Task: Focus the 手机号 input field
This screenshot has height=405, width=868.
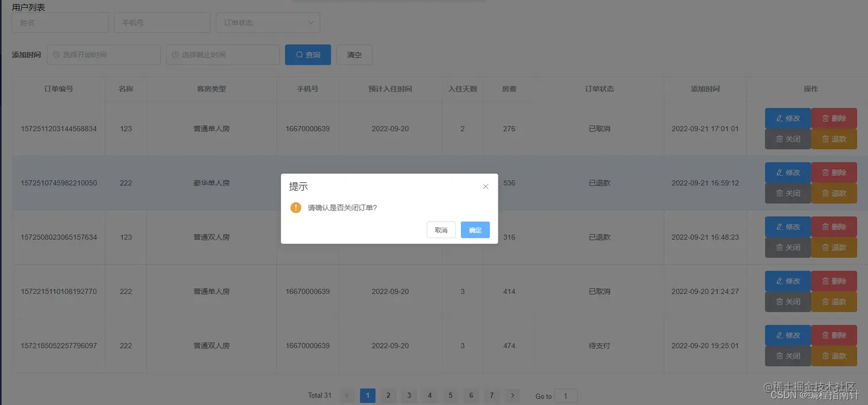Action: tap(162, 23)
